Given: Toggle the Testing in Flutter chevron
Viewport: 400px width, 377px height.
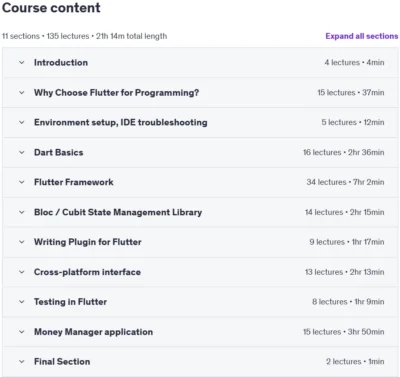Looking at the screenshot, I should 22,302.
